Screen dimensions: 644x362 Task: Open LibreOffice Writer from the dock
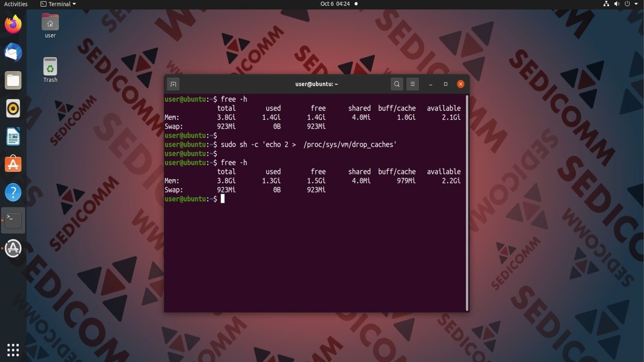[13, 136]
